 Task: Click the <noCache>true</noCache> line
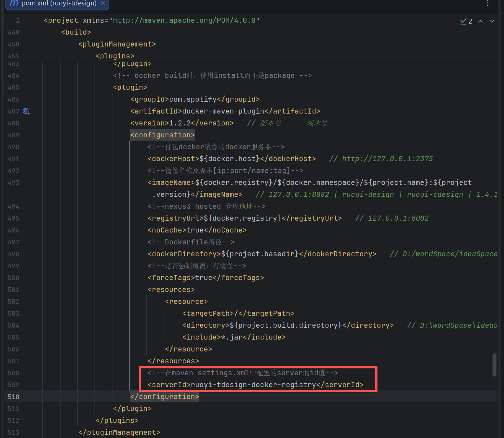[197, 230]
